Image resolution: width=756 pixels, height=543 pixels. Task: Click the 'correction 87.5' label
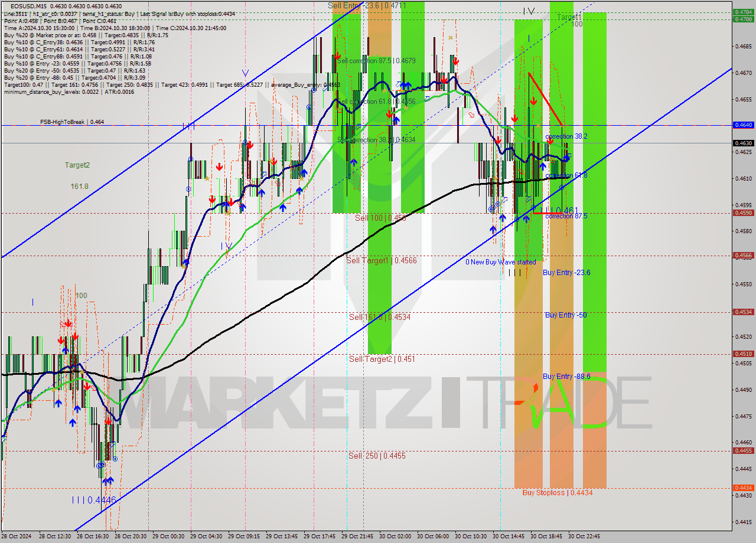click(566, 216)
